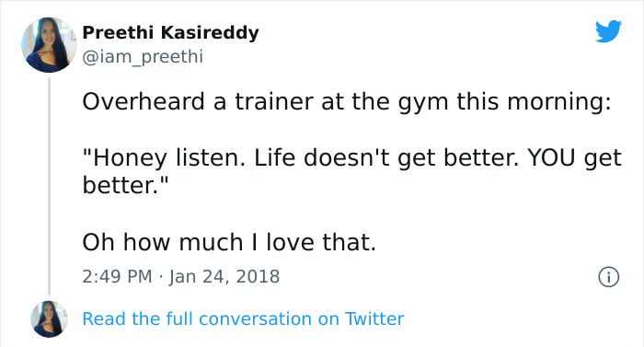Visit the @iam_preethi handle
The height and width of the screenshot is (347, 644).
(143, 57)
